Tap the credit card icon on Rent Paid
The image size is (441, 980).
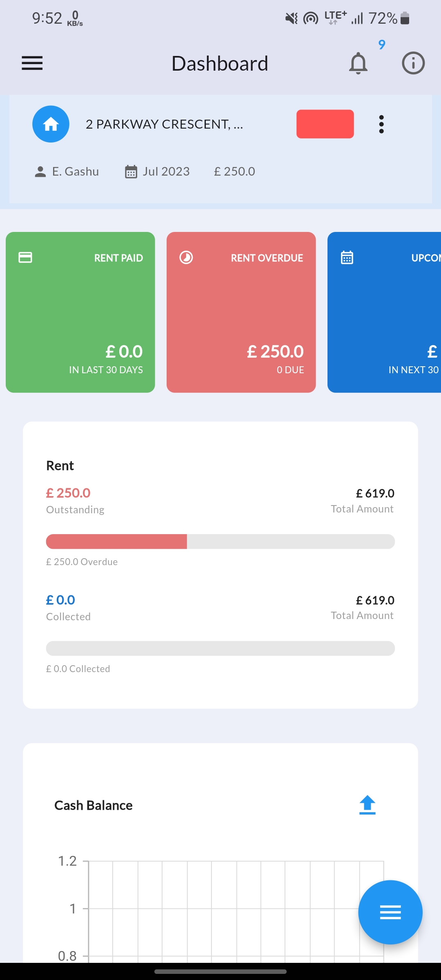pos(25,257)
